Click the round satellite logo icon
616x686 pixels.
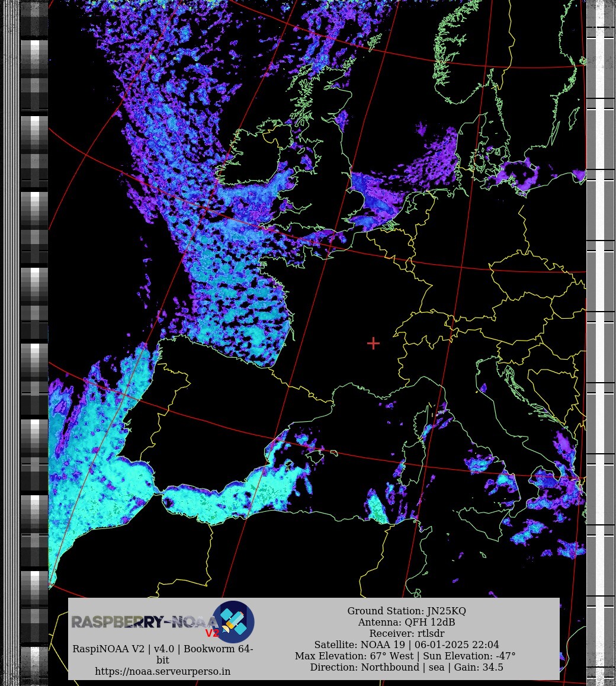[x=233, y=621]
